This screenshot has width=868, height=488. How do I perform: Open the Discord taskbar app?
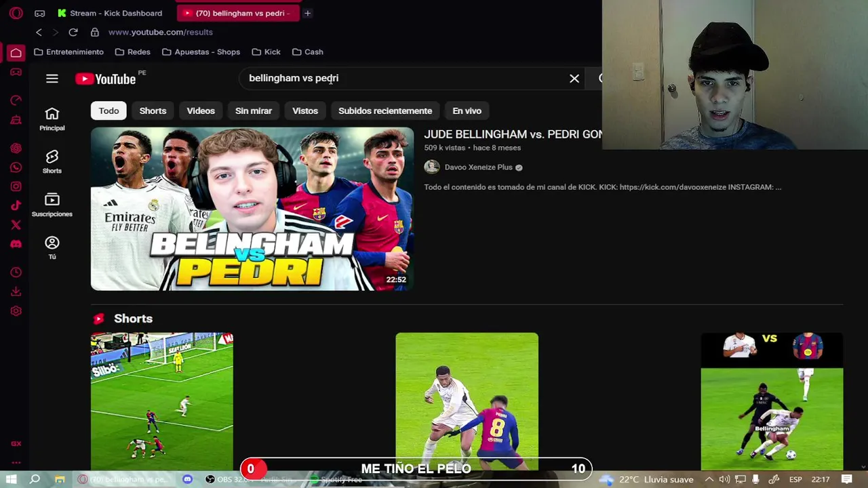point(188,479)
